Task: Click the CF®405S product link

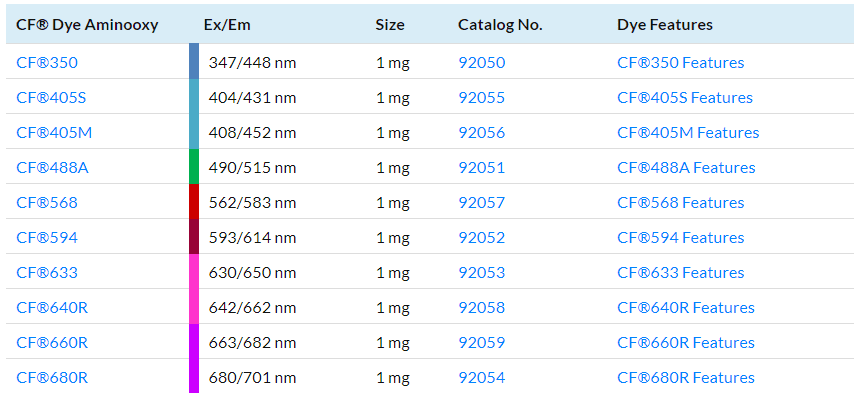Action: click(51, 98)
